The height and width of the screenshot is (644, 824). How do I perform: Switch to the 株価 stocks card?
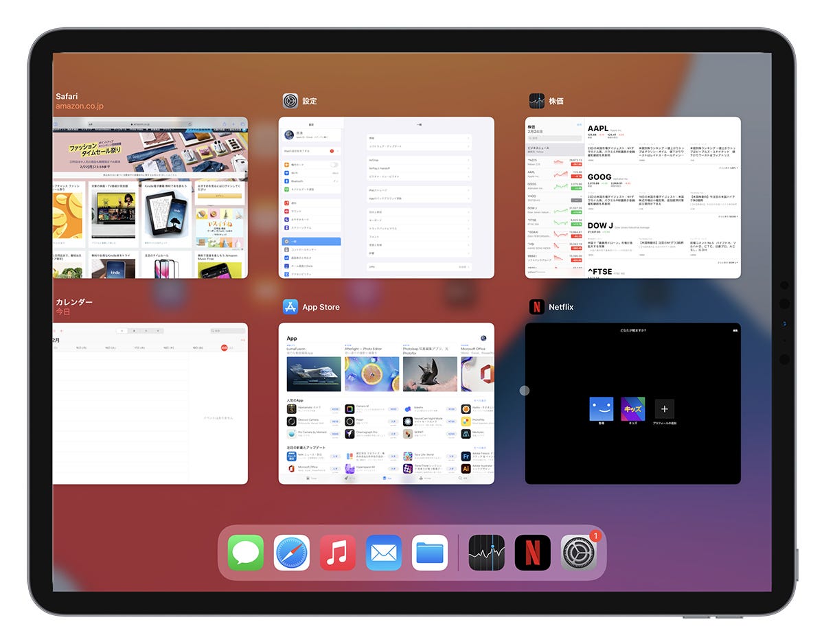tap(633, 198)
